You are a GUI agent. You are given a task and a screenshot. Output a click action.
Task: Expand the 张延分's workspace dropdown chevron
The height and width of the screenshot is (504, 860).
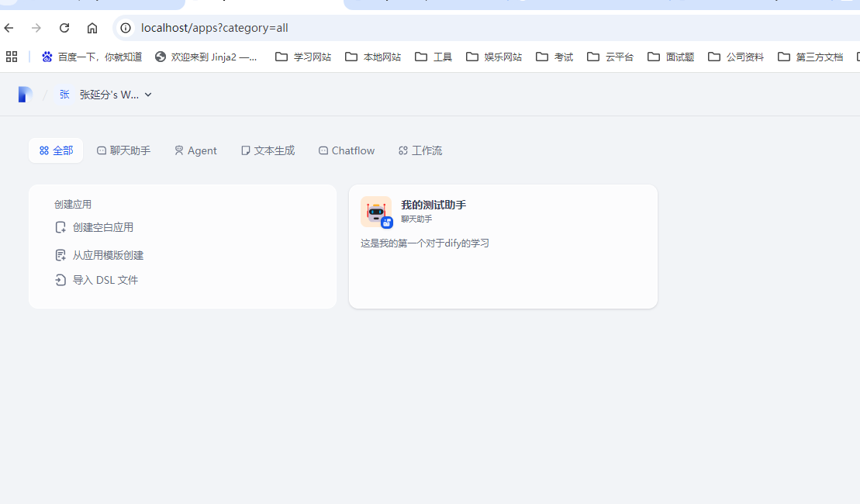pos(148,95)
